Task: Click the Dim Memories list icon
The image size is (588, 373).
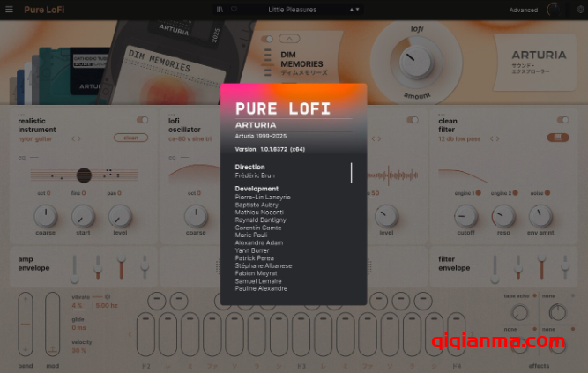Action: coord(267,63)
